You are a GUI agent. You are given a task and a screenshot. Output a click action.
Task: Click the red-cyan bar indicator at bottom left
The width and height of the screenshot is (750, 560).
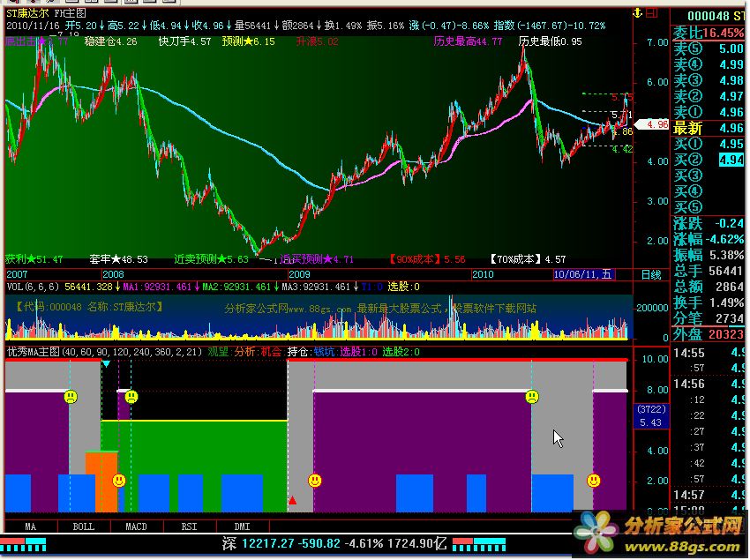click(x=23, y=544)
